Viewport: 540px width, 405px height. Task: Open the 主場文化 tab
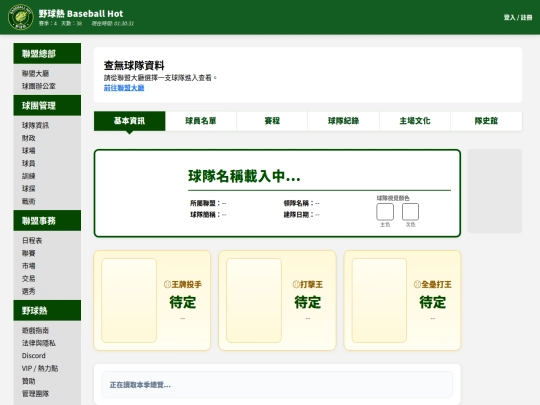click(415, 121)
